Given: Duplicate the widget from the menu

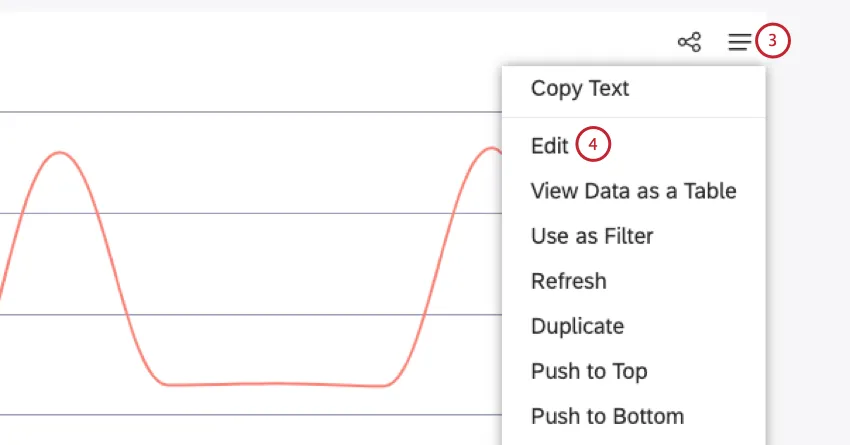Looking at the screenshot, I should (577, 326).
